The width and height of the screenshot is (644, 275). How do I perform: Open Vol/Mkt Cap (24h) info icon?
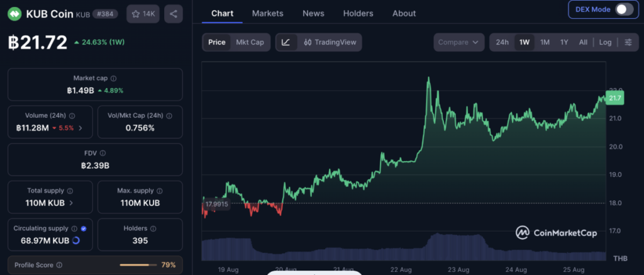pyautogui.click(x=169, y=116)
